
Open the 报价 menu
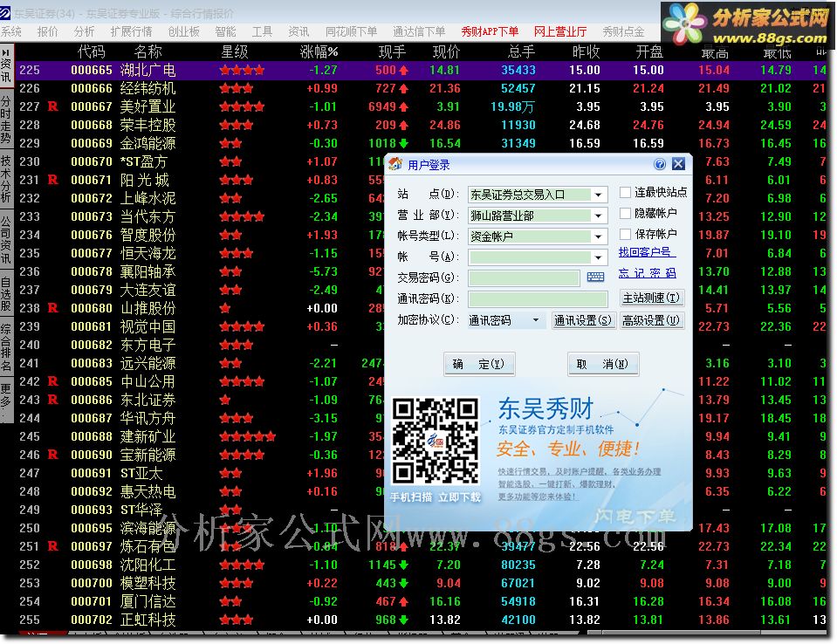(x=47, y=32)
